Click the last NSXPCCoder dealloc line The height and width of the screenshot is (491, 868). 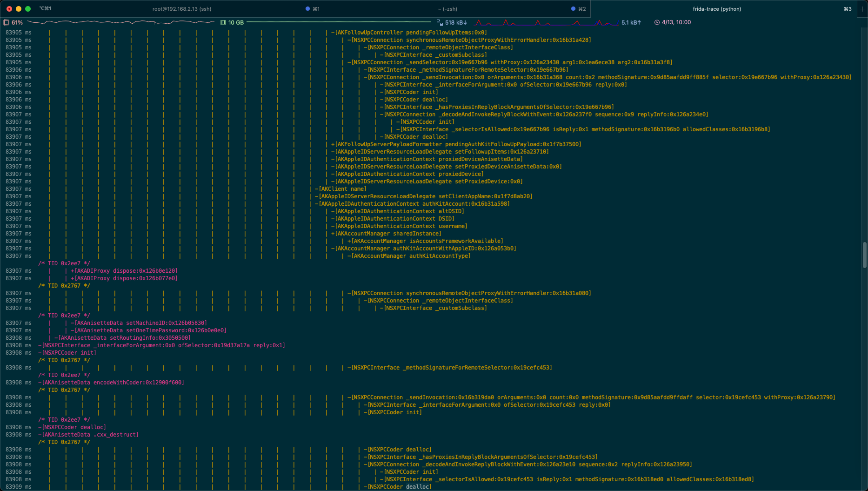(397, 487)
